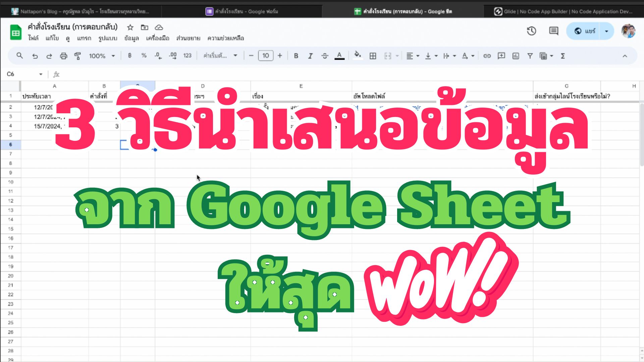Open the functions sigma menu
The height and width of the screenshot is (362, 644).
[563, 56]
